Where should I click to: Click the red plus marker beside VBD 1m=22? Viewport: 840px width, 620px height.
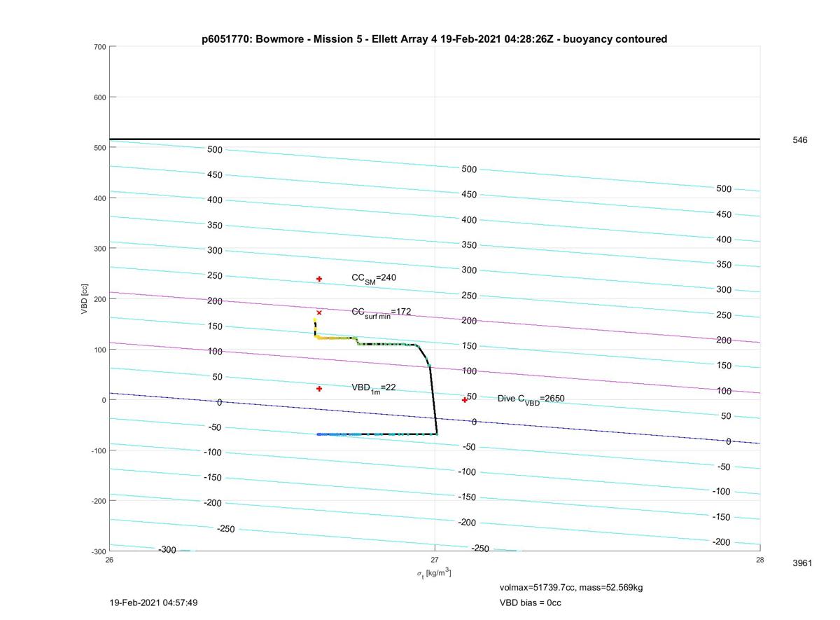click(x=319, y=389)
